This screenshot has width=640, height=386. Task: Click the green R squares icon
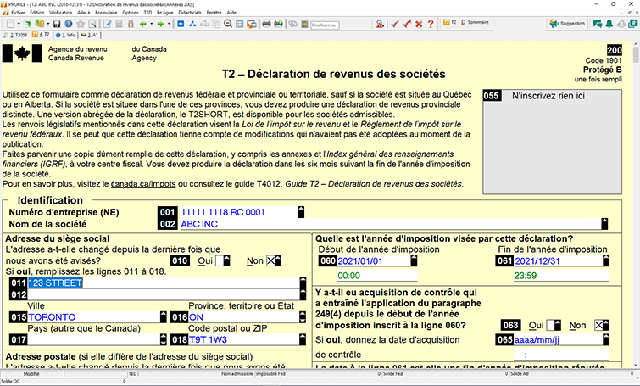click(633, 24)
